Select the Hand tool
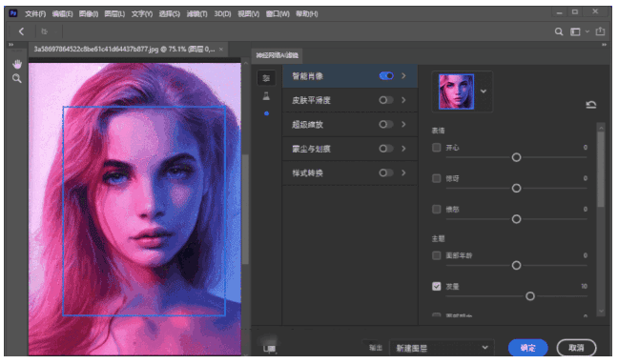 [17, 64]
